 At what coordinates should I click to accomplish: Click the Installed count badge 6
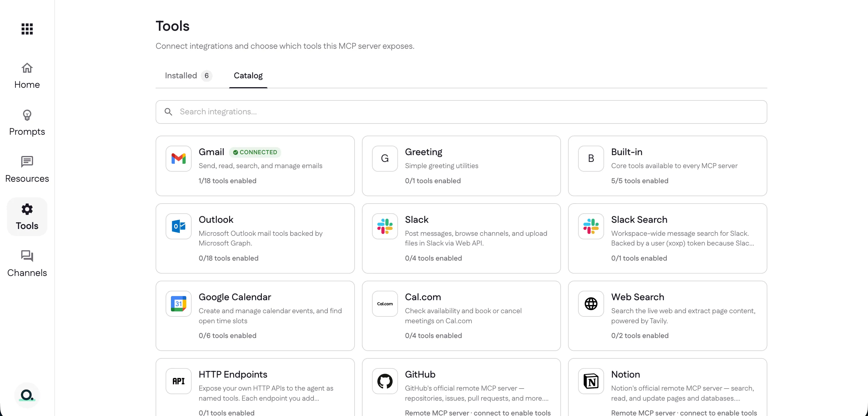click(x=207, y=76)
